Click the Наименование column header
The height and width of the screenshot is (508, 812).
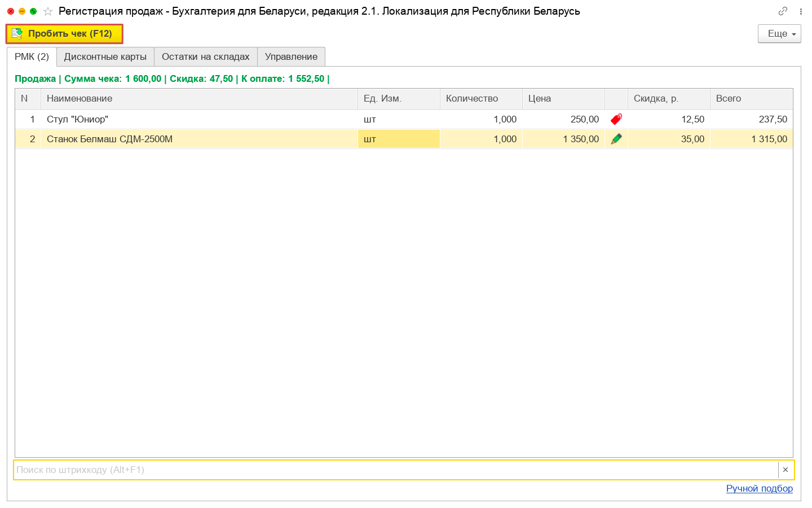[x=80, y=98]
